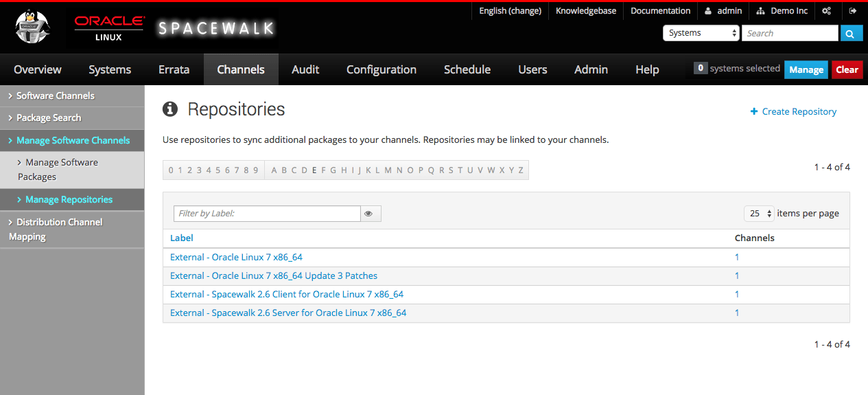Click the Repositories info help icon

pyautogui.click(x=169, y=109)
